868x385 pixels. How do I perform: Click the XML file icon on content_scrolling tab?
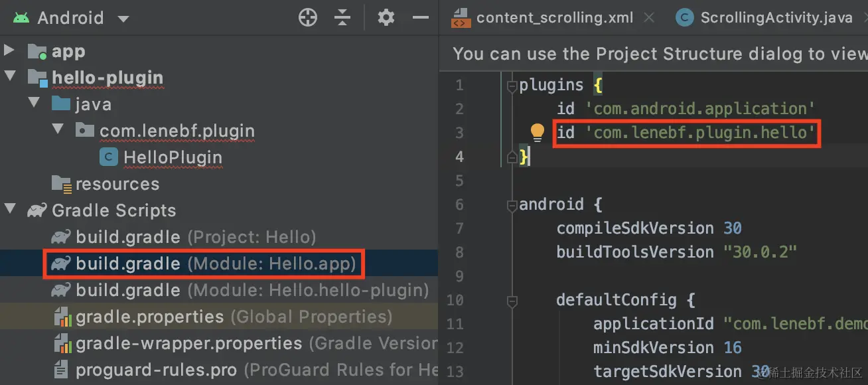(x=460, y=19)
